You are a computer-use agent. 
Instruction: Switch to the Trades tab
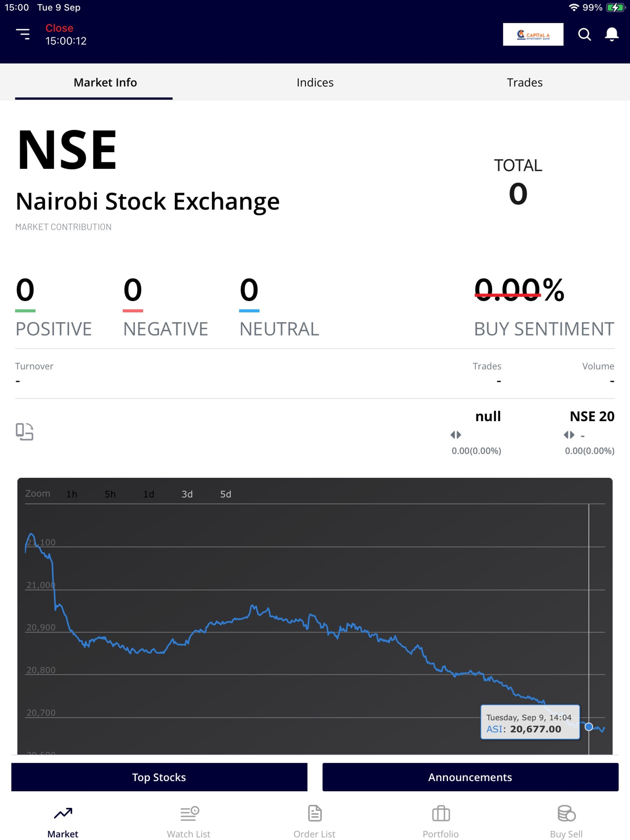tap(524, 82)
